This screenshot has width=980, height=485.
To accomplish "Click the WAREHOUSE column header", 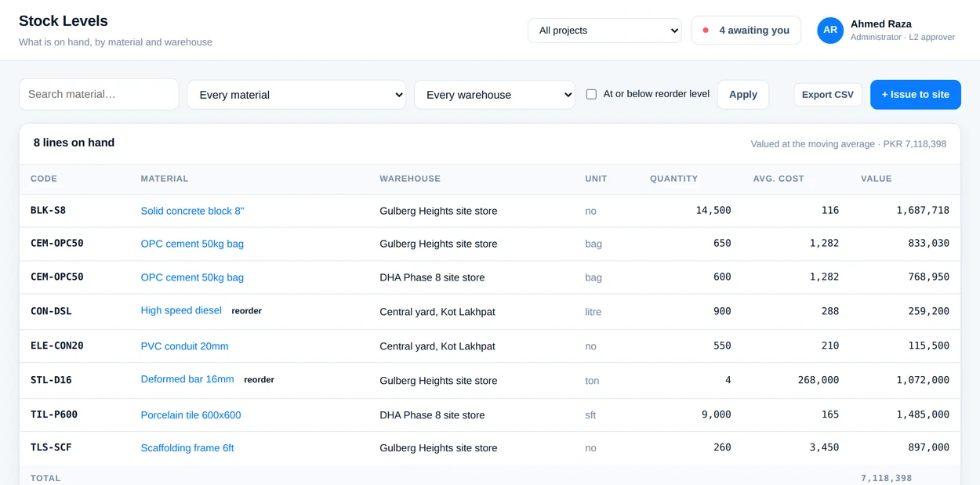I will pos(410,179).
